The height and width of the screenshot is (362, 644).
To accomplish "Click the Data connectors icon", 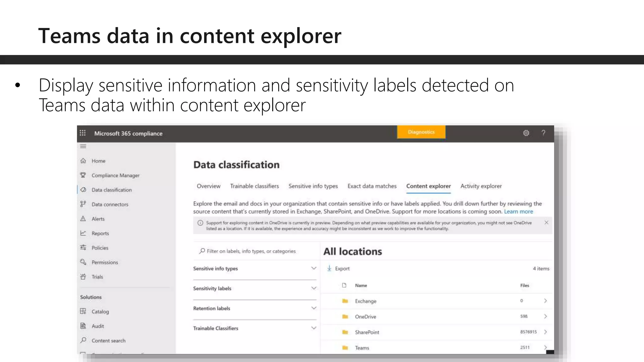I will (x=83, y=204).
